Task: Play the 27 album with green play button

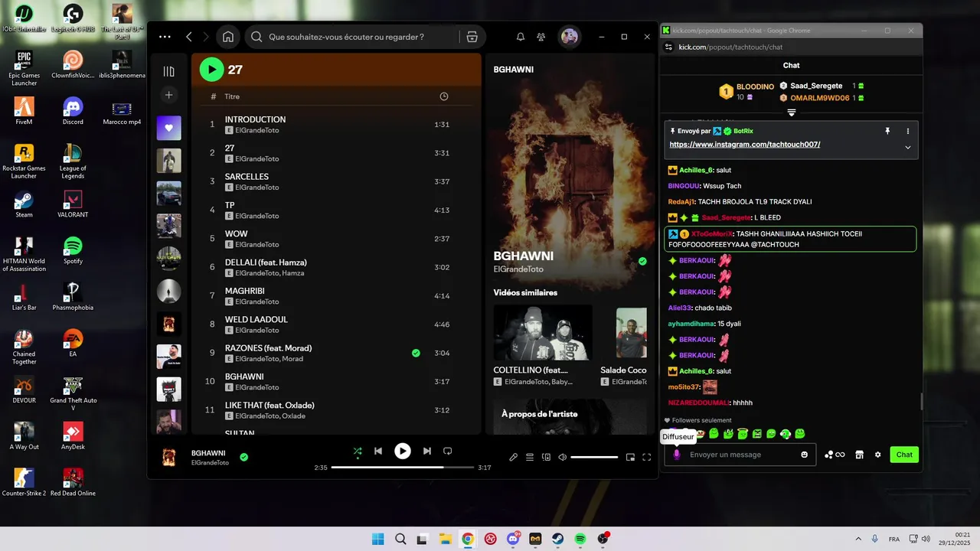Action: 211,70
